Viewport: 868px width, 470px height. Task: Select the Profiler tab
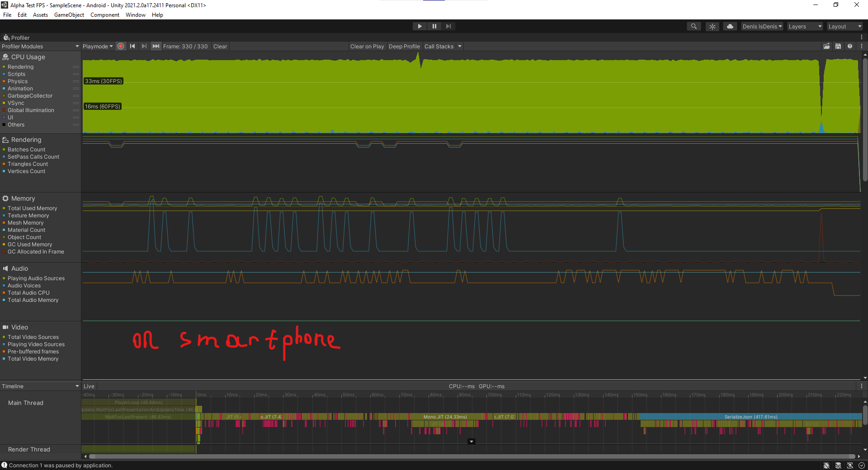(17, 38)
